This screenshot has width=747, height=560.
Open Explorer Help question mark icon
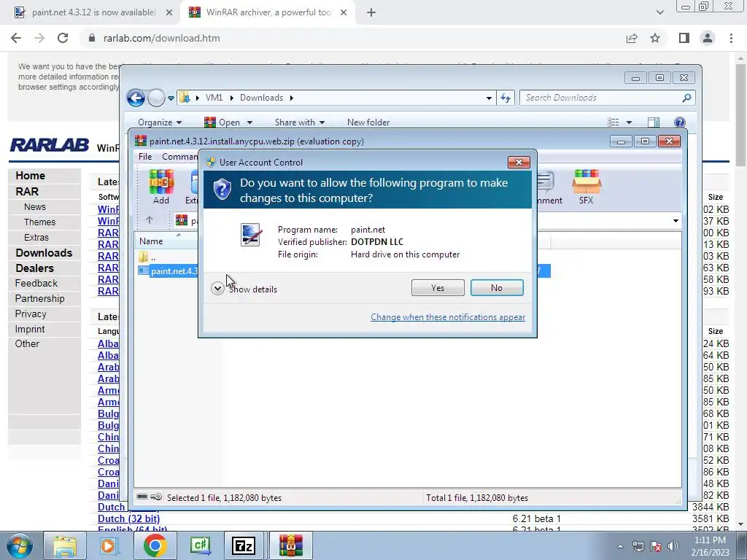[x=679, y=122]
